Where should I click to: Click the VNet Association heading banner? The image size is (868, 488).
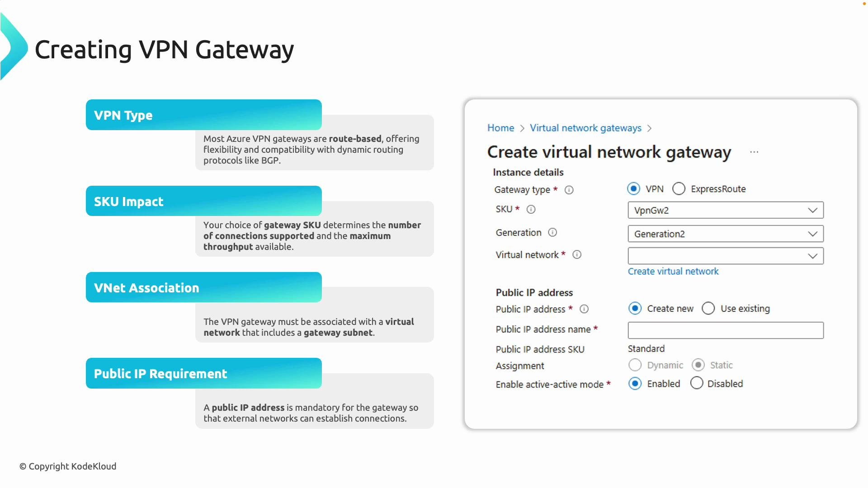tap(204, 287)
